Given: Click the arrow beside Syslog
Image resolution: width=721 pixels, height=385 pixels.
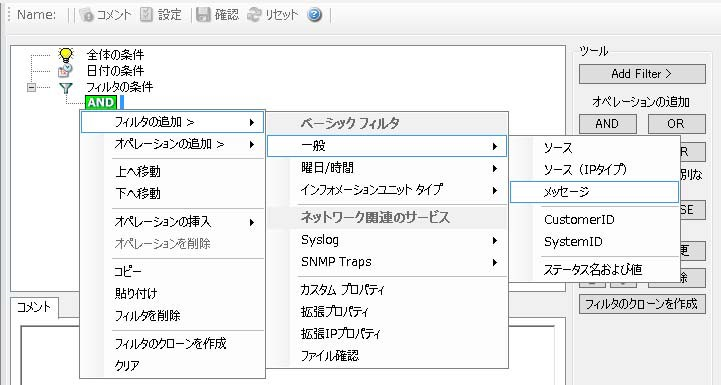Looking at the screenshot, I should [494, 241].
